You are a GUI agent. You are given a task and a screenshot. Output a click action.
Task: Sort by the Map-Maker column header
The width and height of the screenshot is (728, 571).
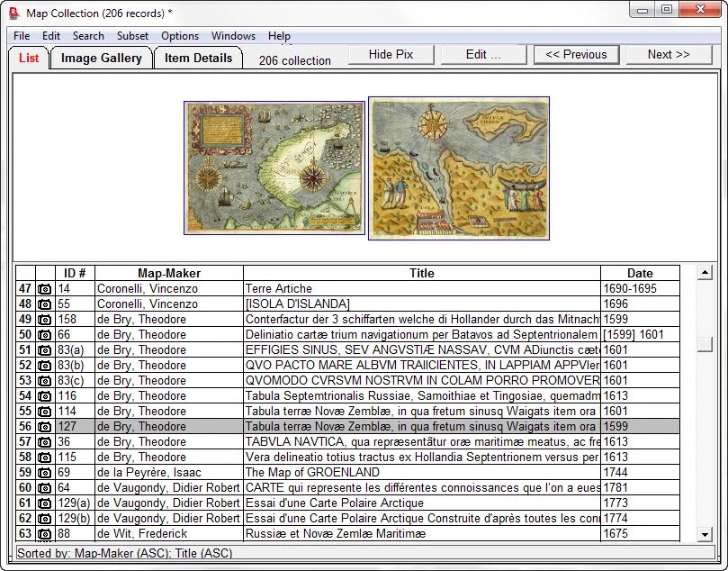click(168, 273)
